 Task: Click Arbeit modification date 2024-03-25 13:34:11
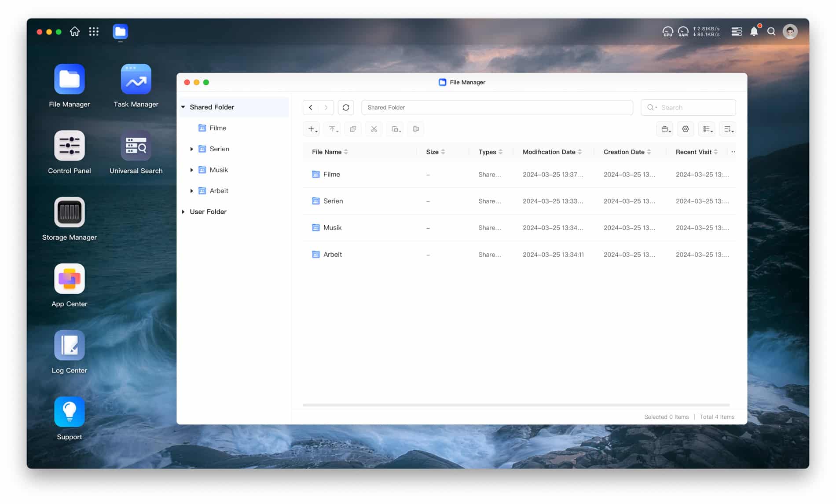click(553, 255)
